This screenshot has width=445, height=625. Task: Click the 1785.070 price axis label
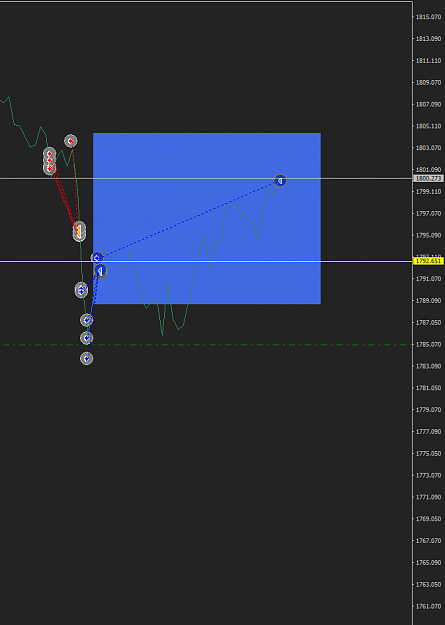click(429, 344)
